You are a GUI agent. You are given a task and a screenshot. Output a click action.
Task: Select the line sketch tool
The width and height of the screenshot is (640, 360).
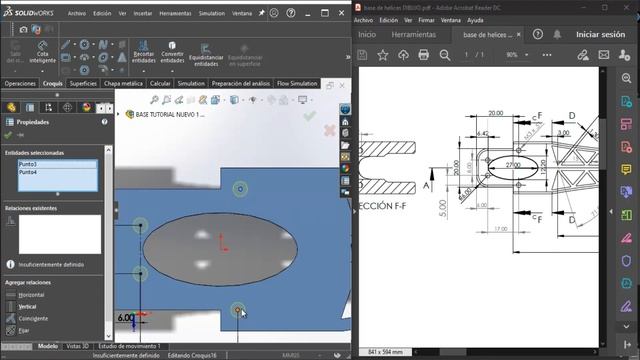[65, 45]
